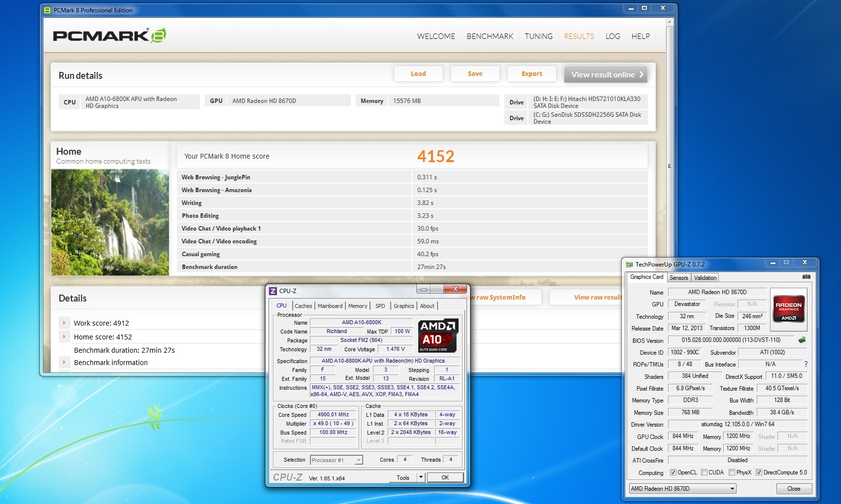Toggle the OpenCL checkbox in GPU-Z
Viewport: 841px width, 504px height.
(x=673, y=472)
